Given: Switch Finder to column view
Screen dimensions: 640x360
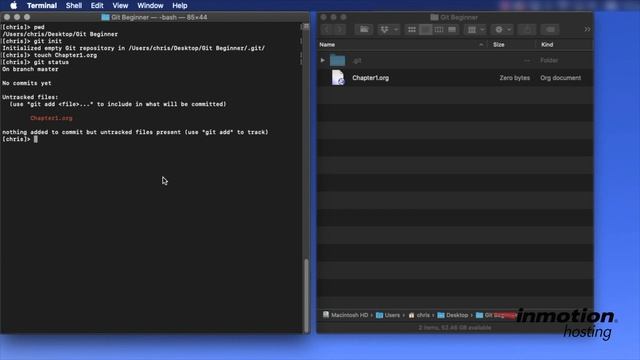Looking at the screenshot, I should pyautogui.click(x=439, y=29).
